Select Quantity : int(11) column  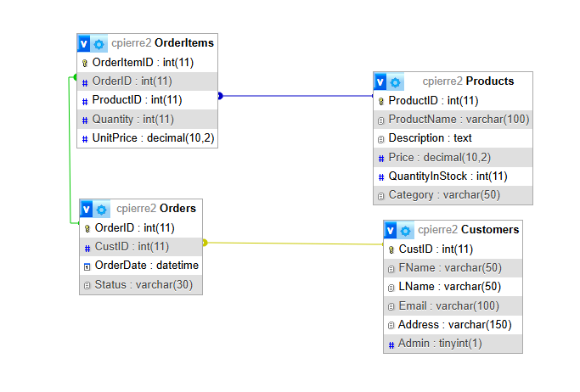147,119
